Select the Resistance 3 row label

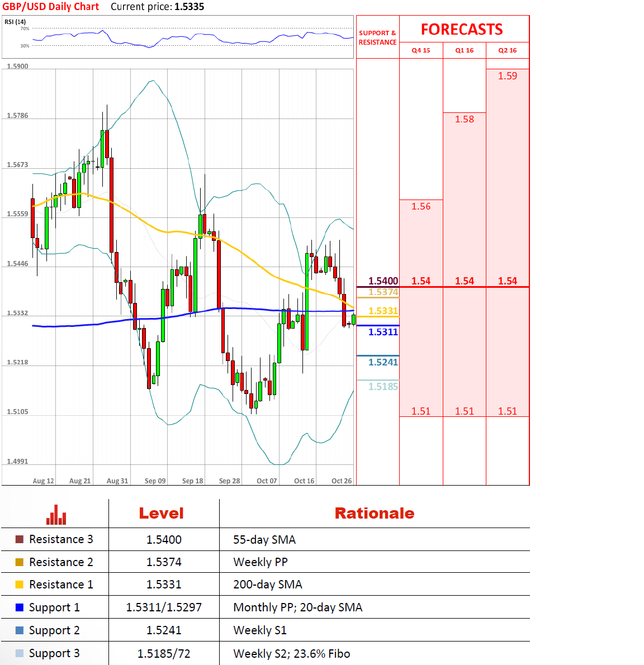pyautogui.click(x=61, y=539)
